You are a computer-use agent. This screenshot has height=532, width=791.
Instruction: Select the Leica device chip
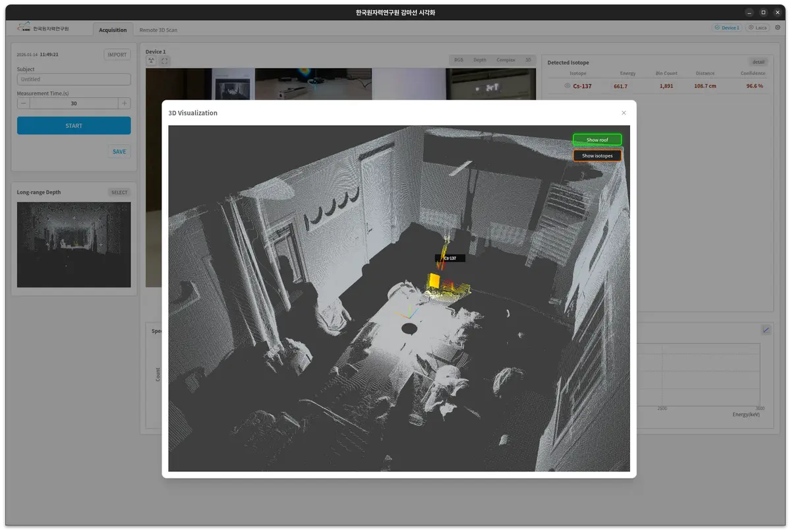(757, 28)
